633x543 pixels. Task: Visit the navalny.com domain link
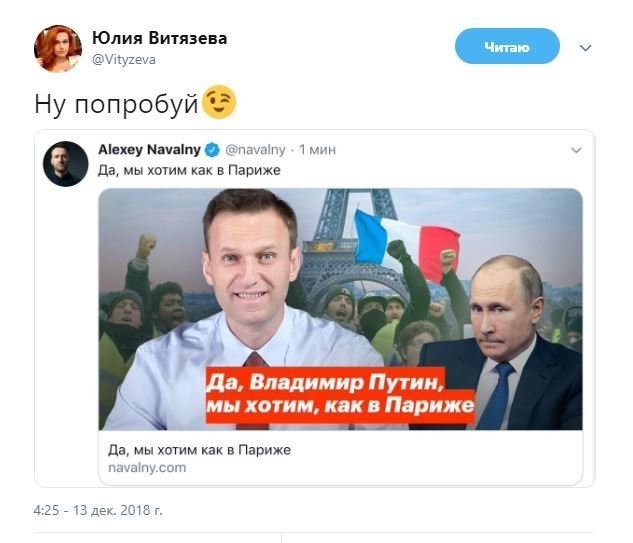147,468
